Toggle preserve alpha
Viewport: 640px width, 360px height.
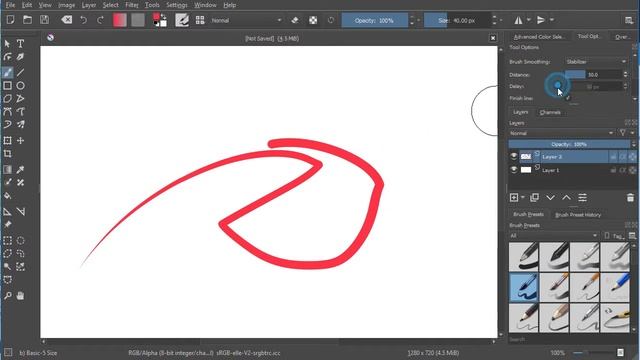coord(313,20)
